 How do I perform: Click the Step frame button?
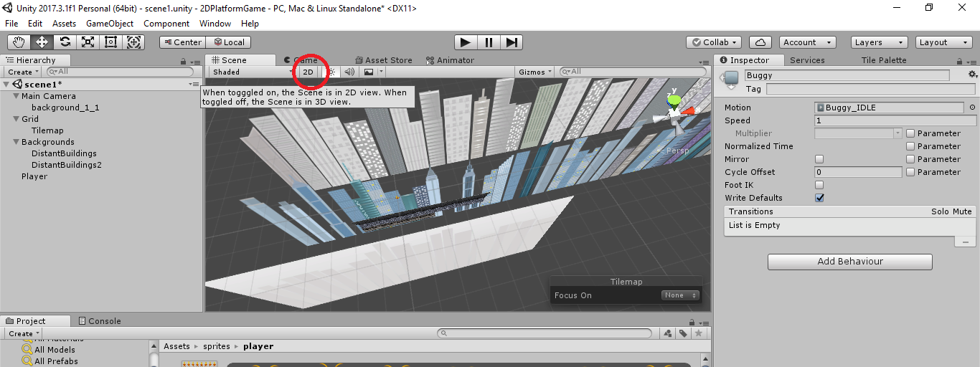[x=511, y=42]
